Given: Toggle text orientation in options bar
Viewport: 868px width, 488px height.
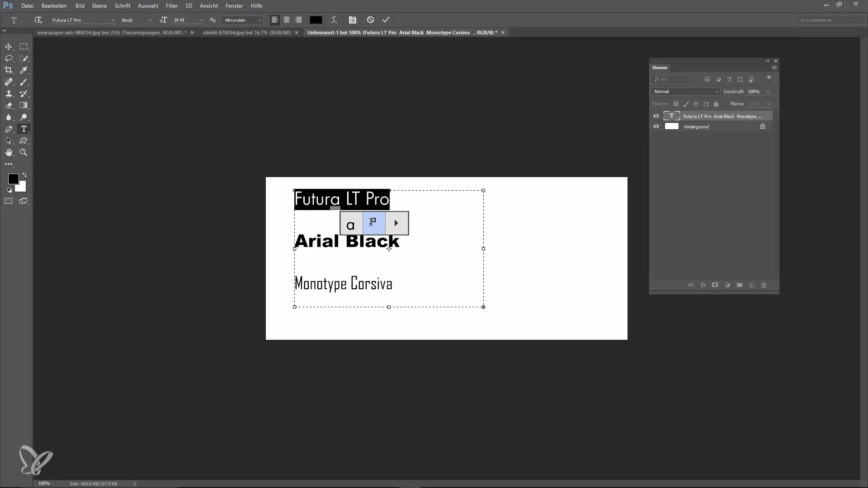Looking at the screenshot, I should coord(38,20).
